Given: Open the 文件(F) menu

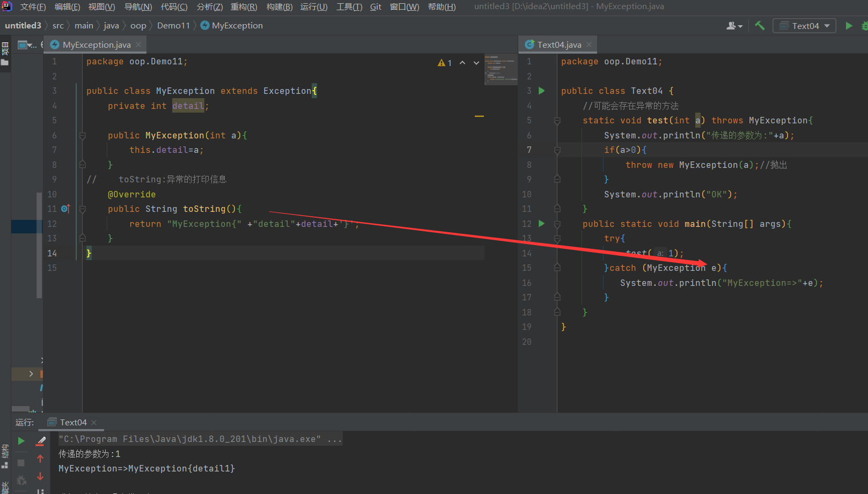Looking at the screenshot, I should point(33,7).
